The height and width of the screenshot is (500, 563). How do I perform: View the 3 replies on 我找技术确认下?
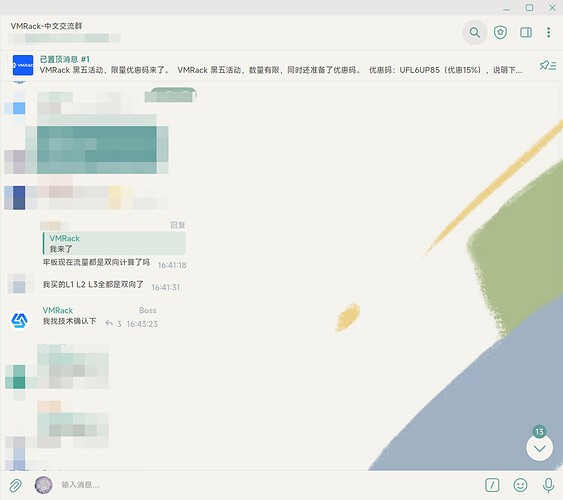tap(113, 324)
